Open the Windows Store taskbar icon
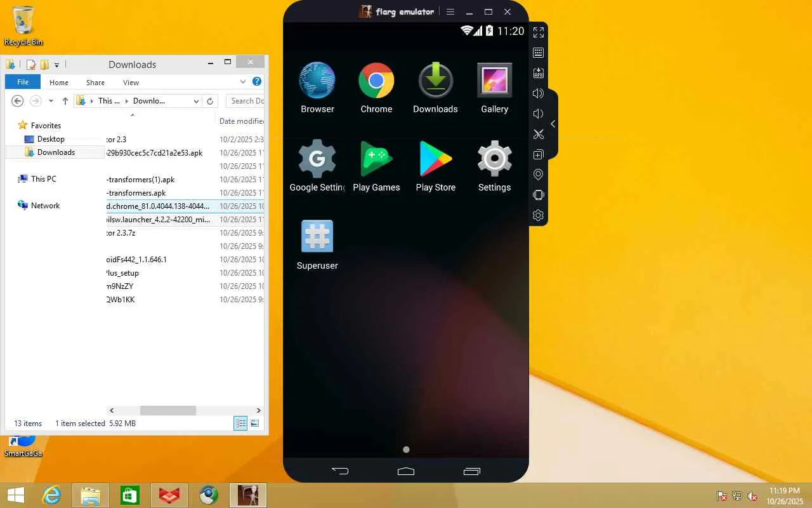The image size is (812, 508). point(130,495)
